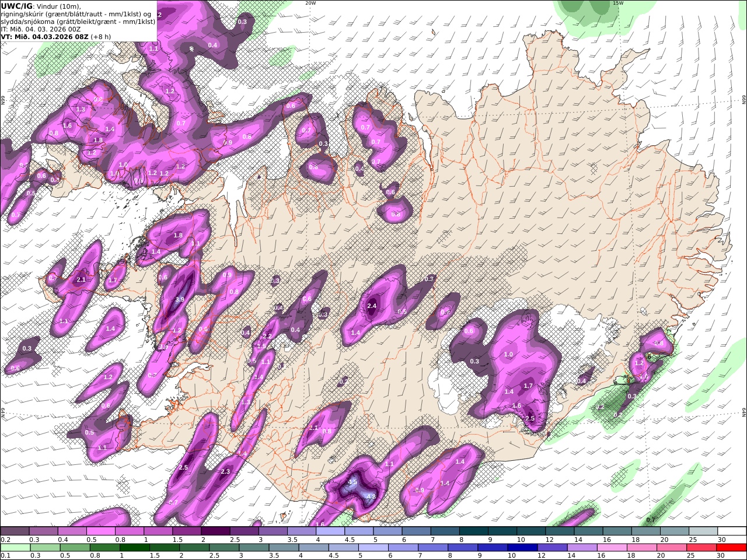
Task: Click the dark teal upper-legend swatch between 8 and 9
Action: coord(474,531)
